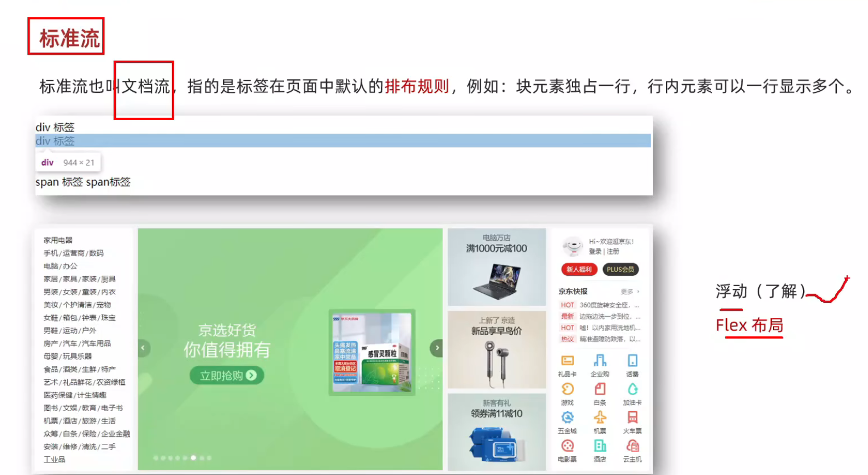Select 食品/酒类/生鲜/特产 category
The image size is (868, 475).
coord(80,370)
